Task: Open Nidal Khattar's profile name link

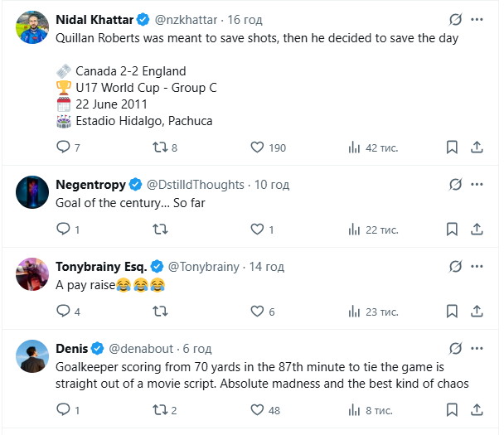Action: [94, 19]
